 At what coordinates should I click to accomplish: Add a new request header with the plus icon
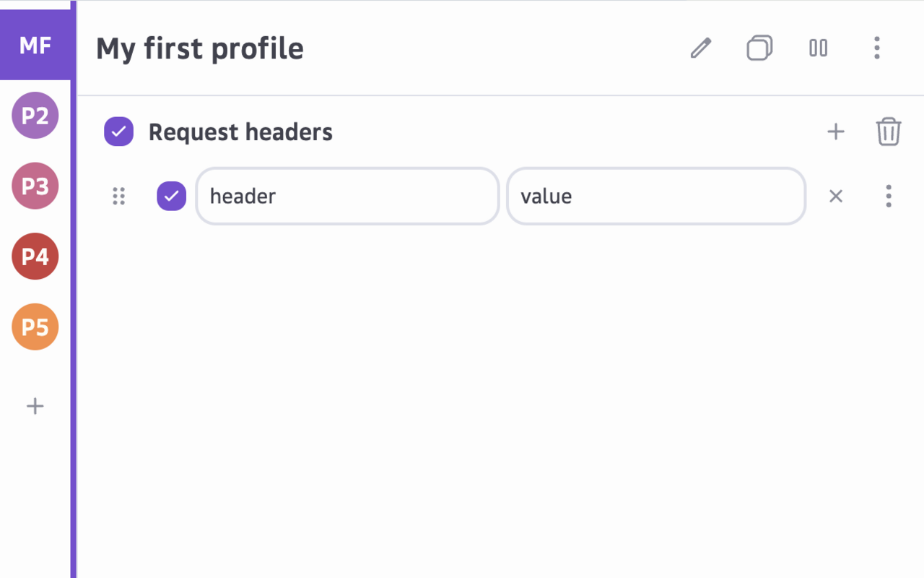coord(835,131)
